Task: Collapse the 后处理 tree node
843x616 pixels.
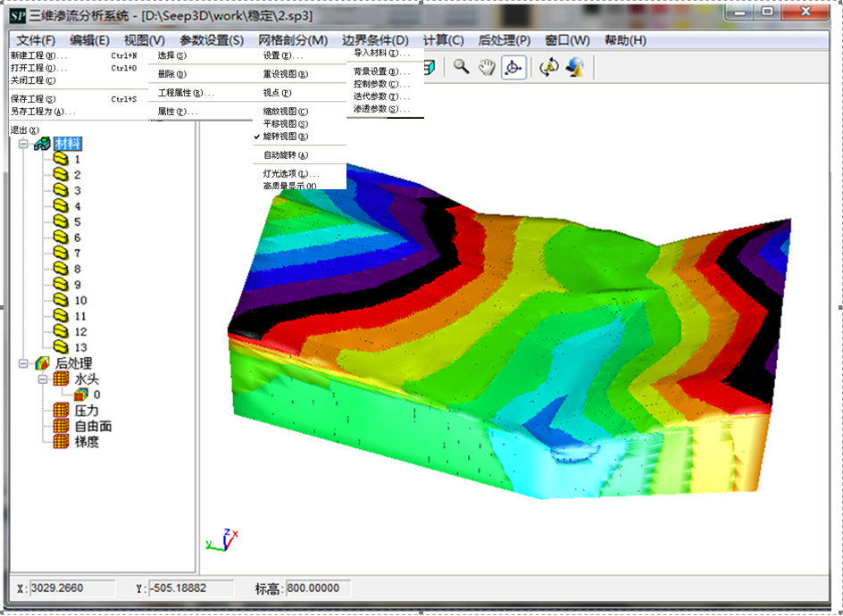Action: 23,363
